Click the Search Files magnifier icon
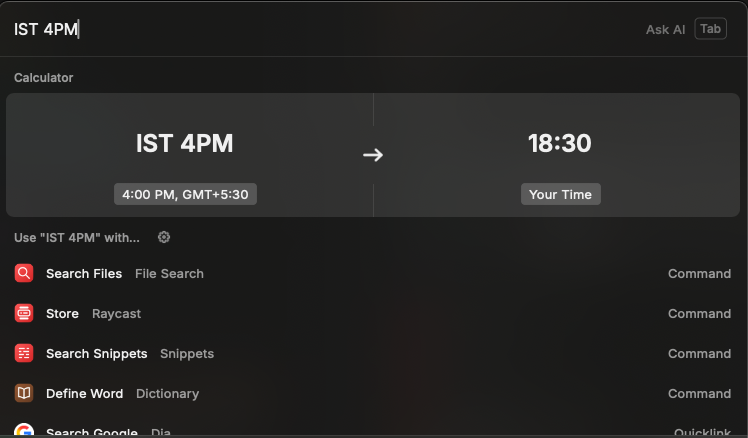The height and width of the screenshot is (438, 748). click(24, 273)
